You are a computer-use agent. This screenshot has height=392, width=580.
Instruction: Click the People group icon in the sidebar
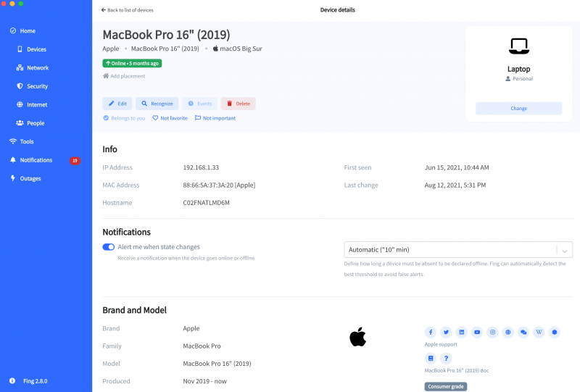20,122
